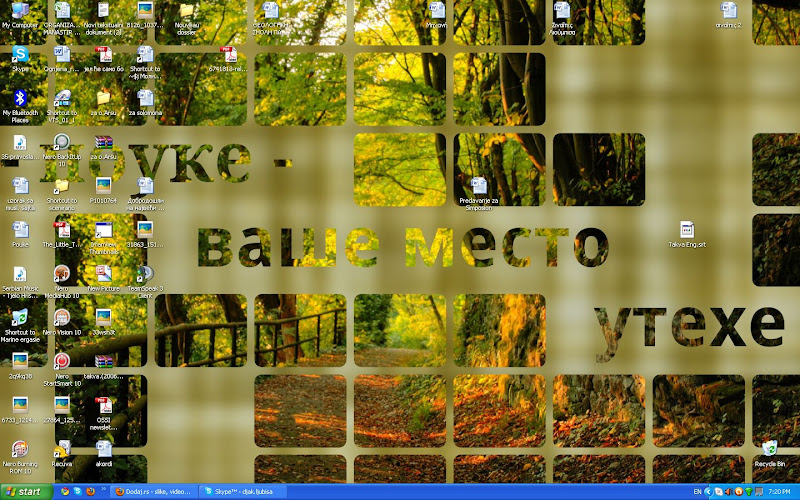Select the Skype desktop shortcut
This screenshot has width=800, height=500.
coord(20,59)
